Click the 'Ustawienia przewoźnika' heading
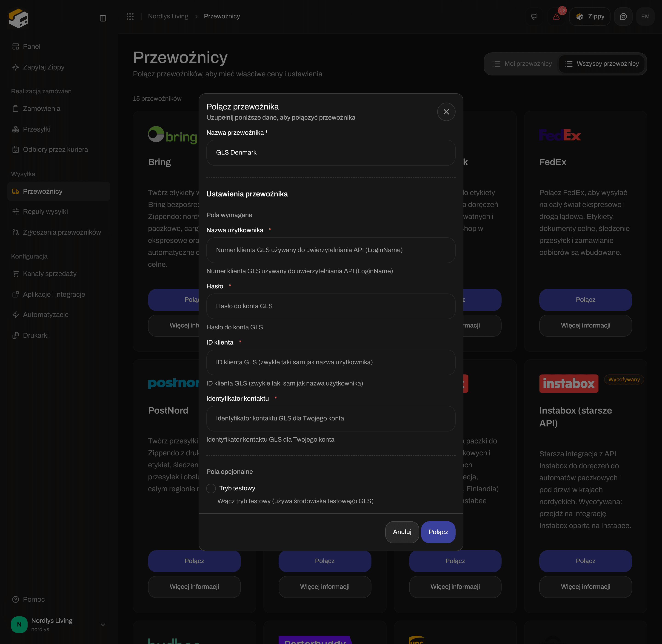The width and height of the screenshot is (662, 644). (247, 194)
